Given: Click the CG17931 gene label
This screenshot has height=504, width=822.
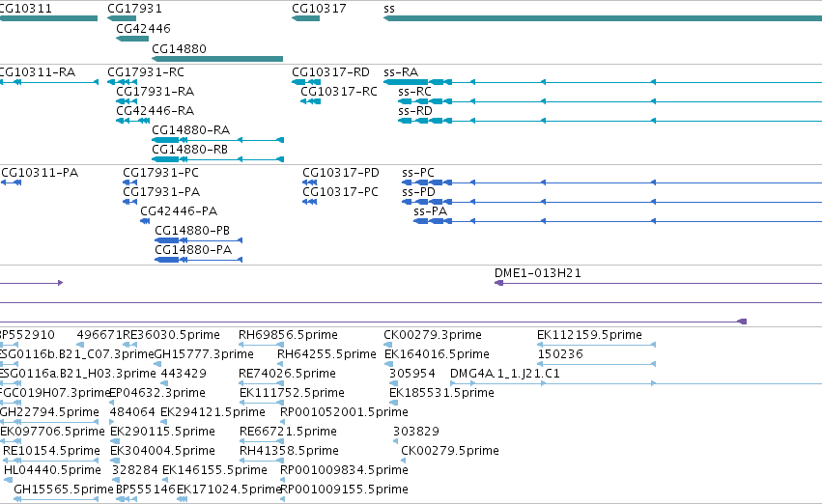Looking at the screenshot, I should (x=134, y=9).
